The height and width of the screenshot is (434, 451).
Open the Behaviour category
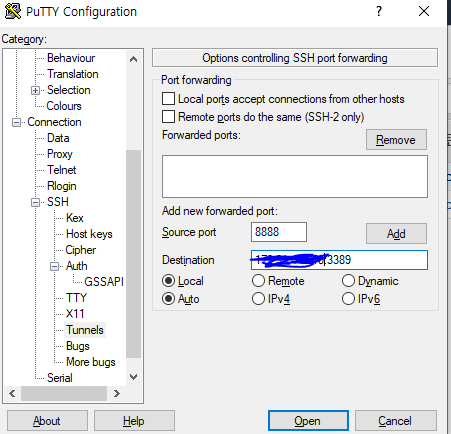tap(71, 58)
